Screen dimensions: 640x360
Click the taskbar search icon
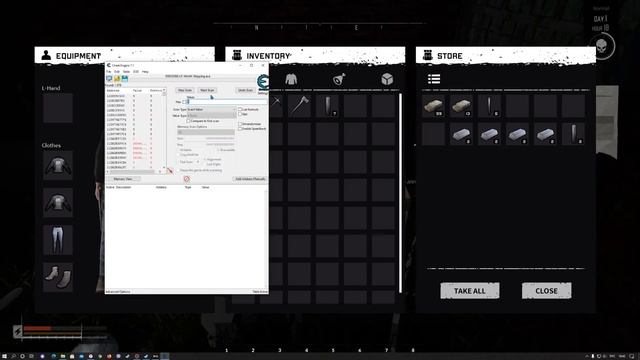(x=13, y=356)
